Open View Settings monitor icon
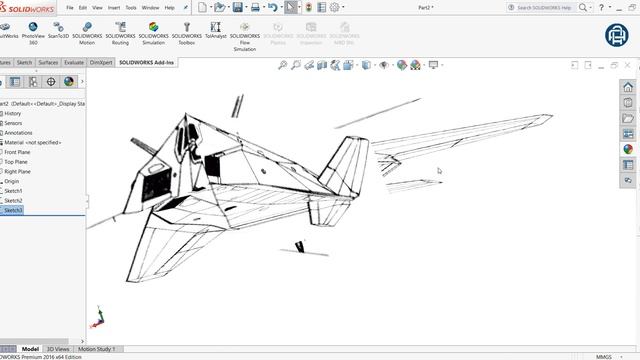This screenshot has height=360, width=640. click(x=433, y=65)
